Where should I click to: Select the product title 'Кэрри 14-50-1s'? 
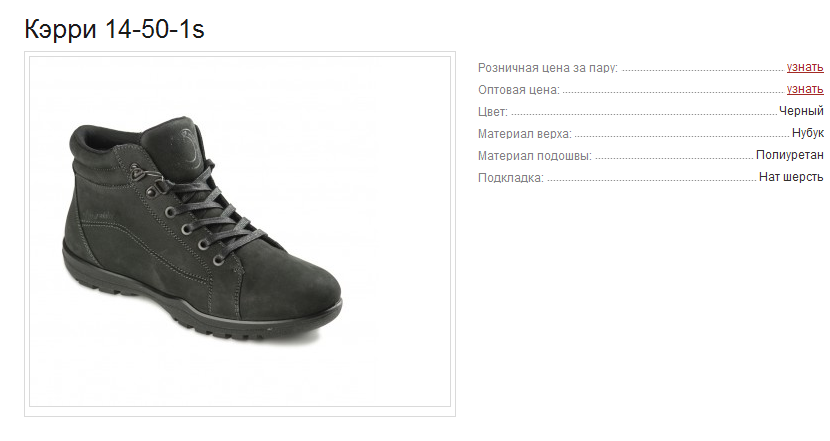click(x=114, y=29)
